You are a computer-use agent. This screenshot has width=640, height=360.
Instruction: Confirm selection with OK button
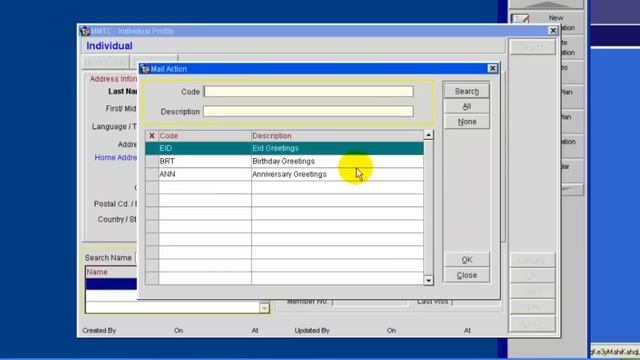(x=467, y=260)
